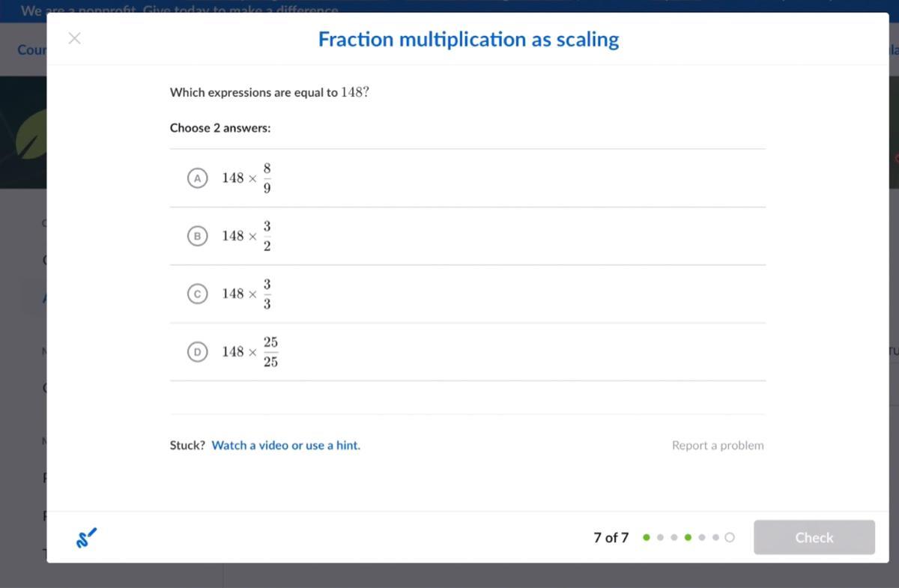Screen dimensions: 899x588
Task: Click the Report a problem link
Action: click(x=718, y=445)
